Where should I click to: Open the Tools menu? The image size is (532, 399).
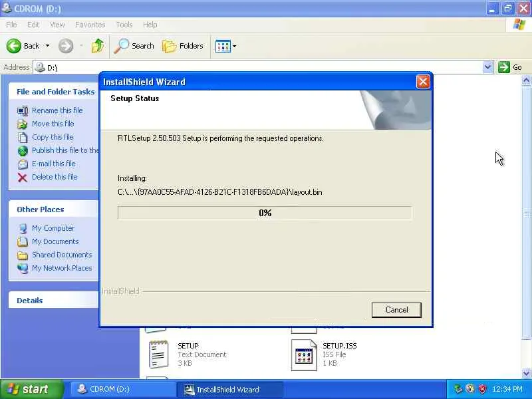point(124,25)
